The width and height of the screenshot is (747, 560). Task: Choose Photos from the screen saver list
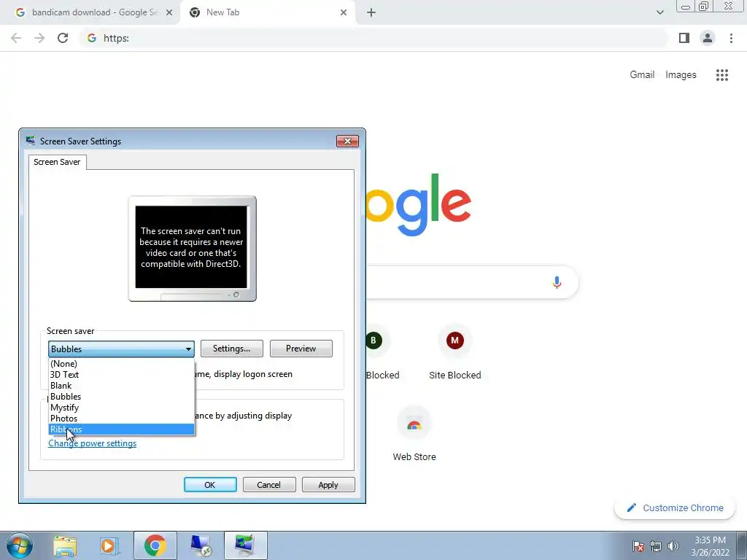[122, 419]
